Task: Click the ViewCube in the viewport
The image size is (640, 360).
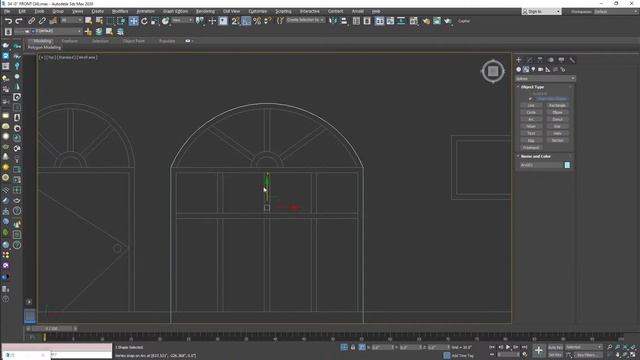Action: tap(493, 71)
